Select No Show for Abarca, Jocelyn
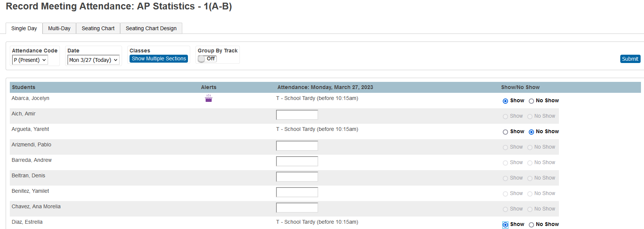Image resolution: width=644 pixels, height=229 pixels. point(531,101)
